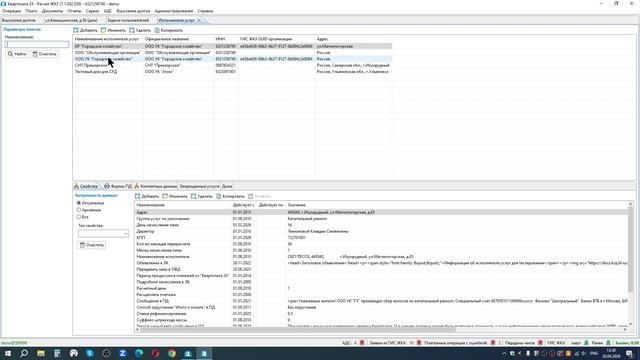Switch to the Дома tab
Screen dimensions: 640x360
pyautogui.click(x=227, y=186)
